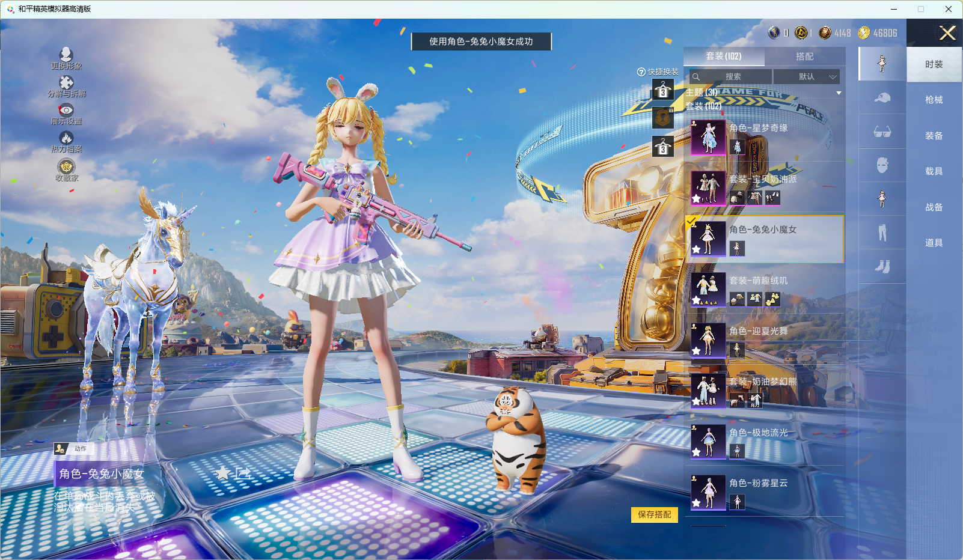Viewport: 963px width, 560px height.
Task: Click 奶油梦幻熊 second piece icon
Action: coord(755,400)
